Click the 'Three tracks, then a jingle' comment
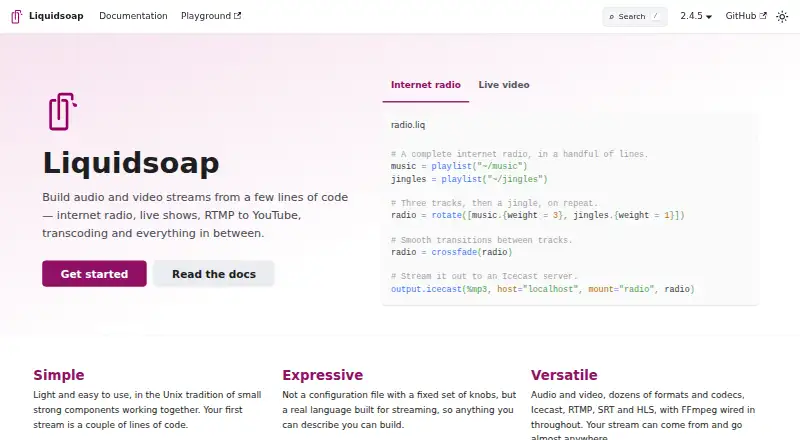Viewport: 800px width, 440px height. point(494,203)
